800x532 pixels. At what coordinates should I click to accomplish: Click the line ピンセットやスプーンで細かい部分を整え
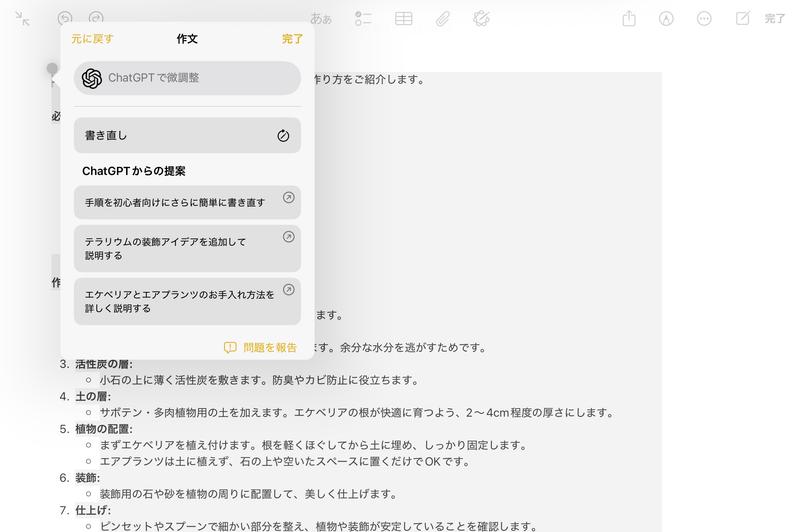[x=318, y=526]
